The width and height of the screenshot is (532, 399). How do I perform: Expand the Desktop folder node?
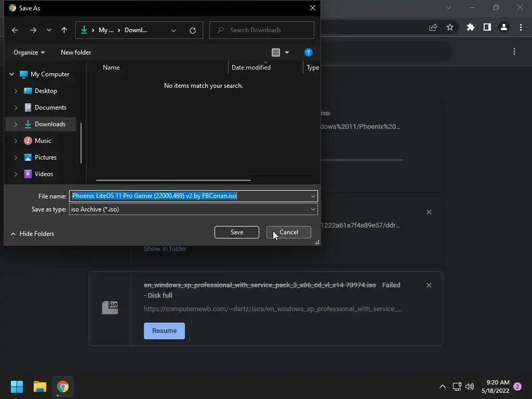(16, 91)
